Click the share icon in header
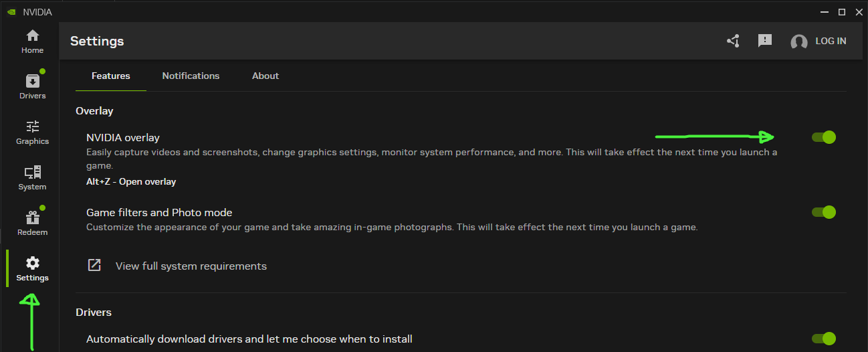 733,41
